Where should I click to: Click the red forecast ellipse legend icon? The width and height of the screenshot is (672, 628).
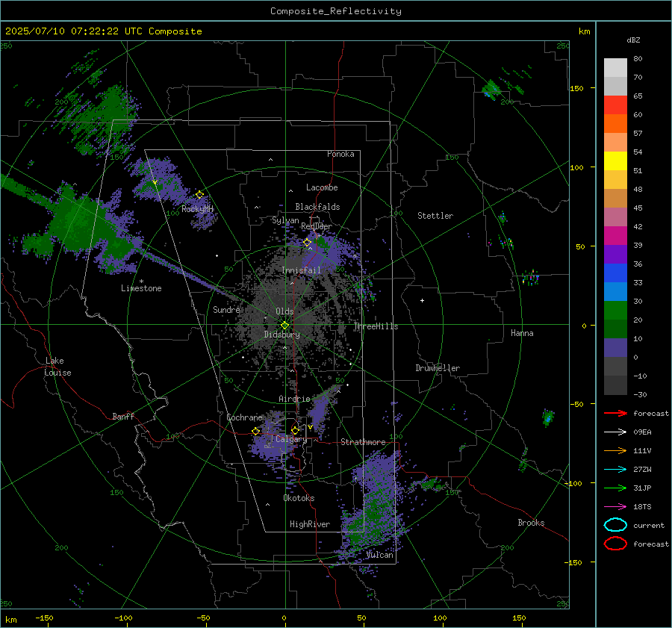click(x=615, y=544)
